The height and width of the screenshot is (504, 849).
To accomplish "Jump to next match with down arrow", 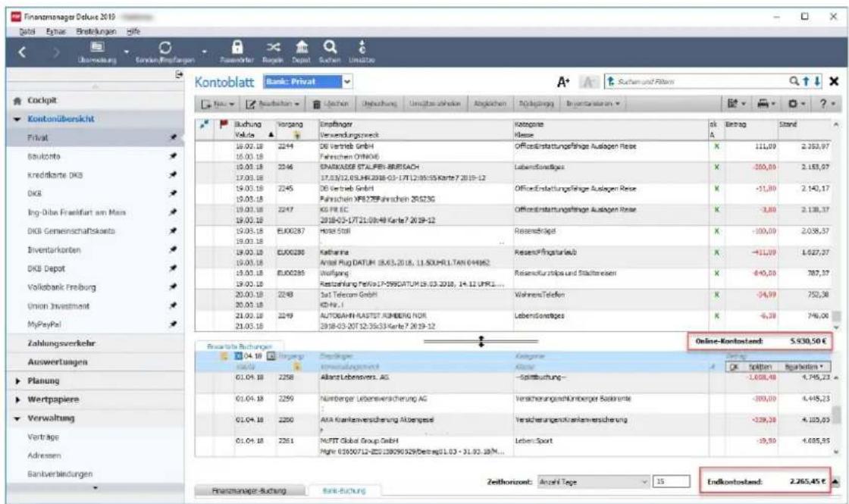I will tap(817, 81).
